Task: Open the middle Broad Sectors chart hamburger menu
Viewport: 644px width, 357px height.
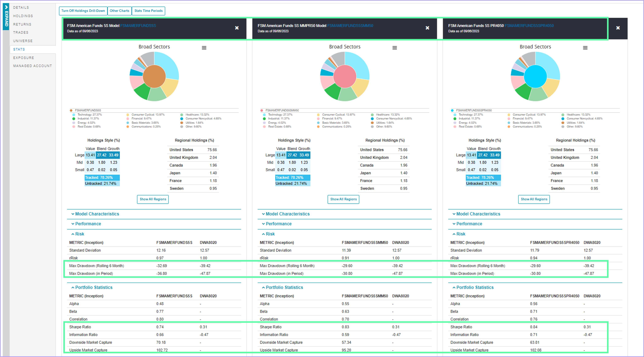Action: pos(395,48)
